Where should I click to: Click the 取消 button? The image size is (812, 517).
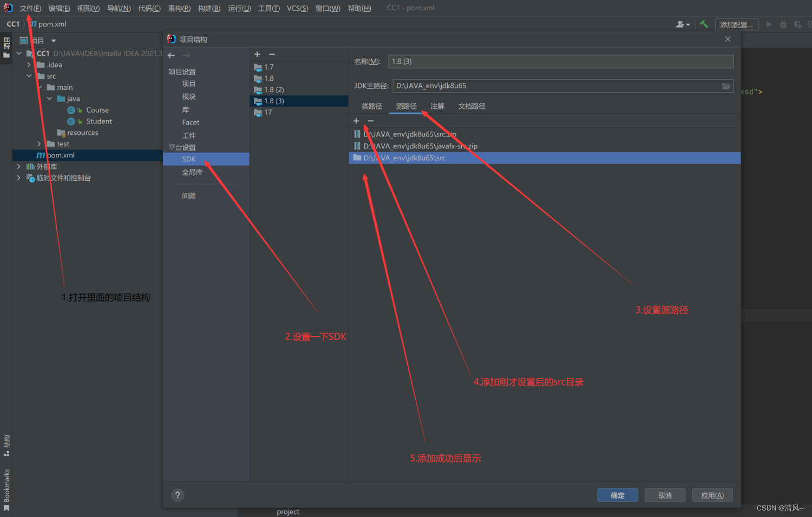665,495
